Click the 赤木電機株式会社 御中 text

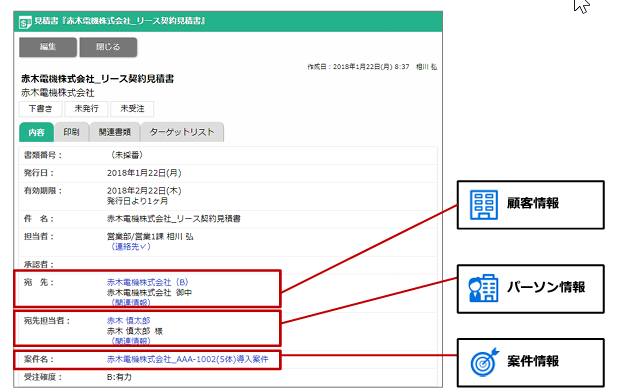(x=149, y=293)
